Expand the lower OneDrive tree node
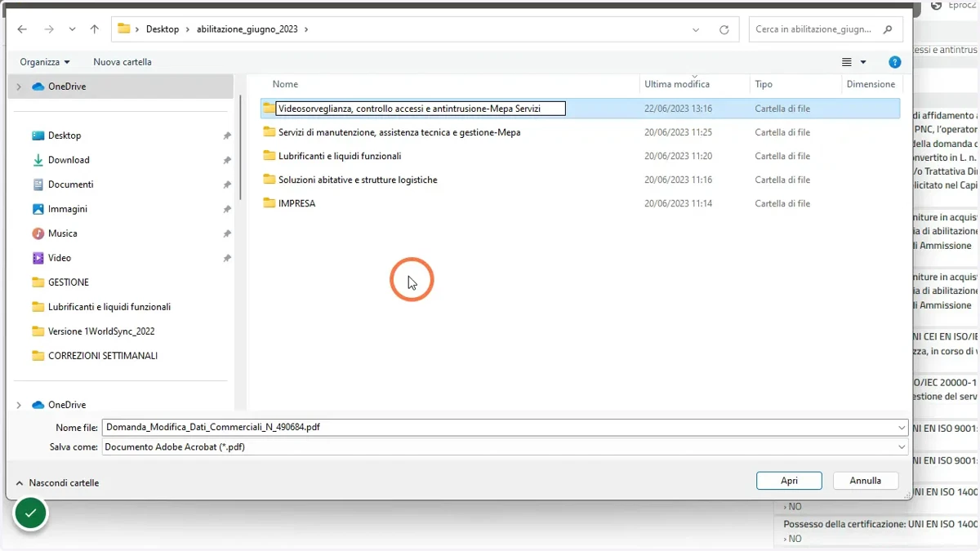 click(19, 405)
